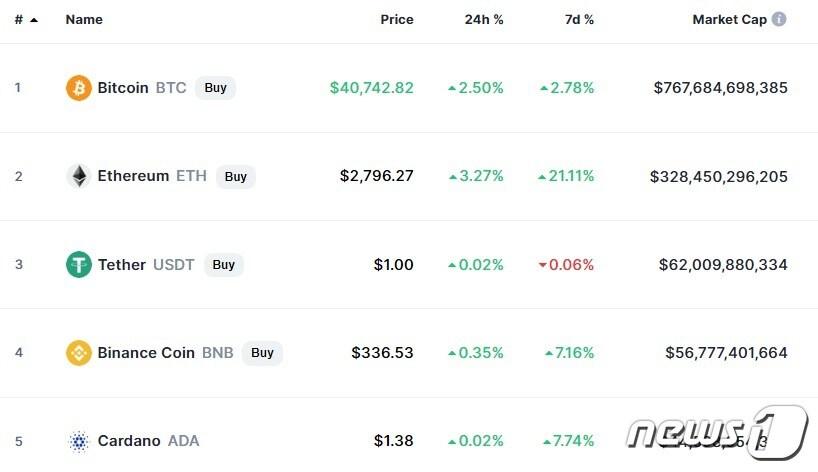This screenshot has width=818, height=472.
Task: Sort table by the Name column header
Action: [x=84, y=20]
